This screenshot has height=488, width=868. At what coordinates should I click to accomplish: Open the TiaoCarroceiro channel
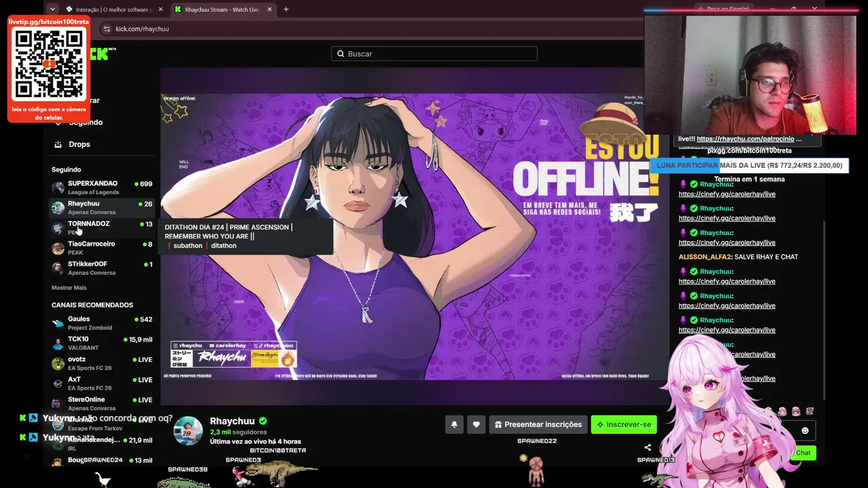click(x=102, y=248)
